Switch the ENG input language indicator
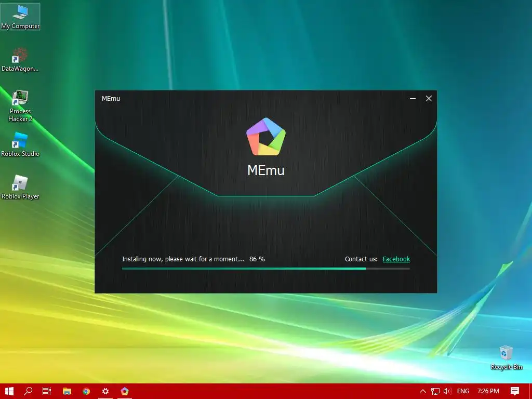The width and height of the screenshot is (532, 399). tap(463, 391)
